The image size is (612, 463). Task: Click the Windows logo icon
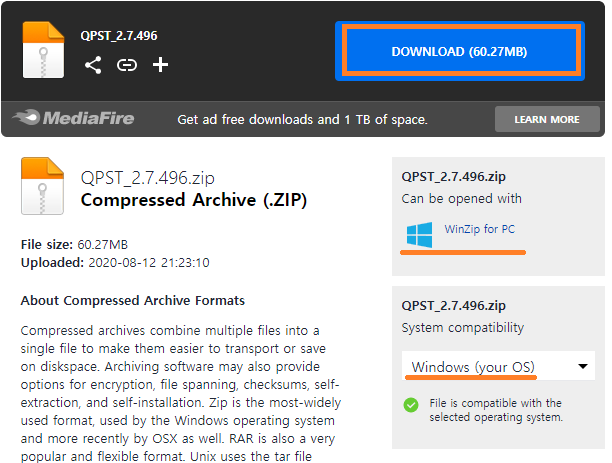point(420,235)
